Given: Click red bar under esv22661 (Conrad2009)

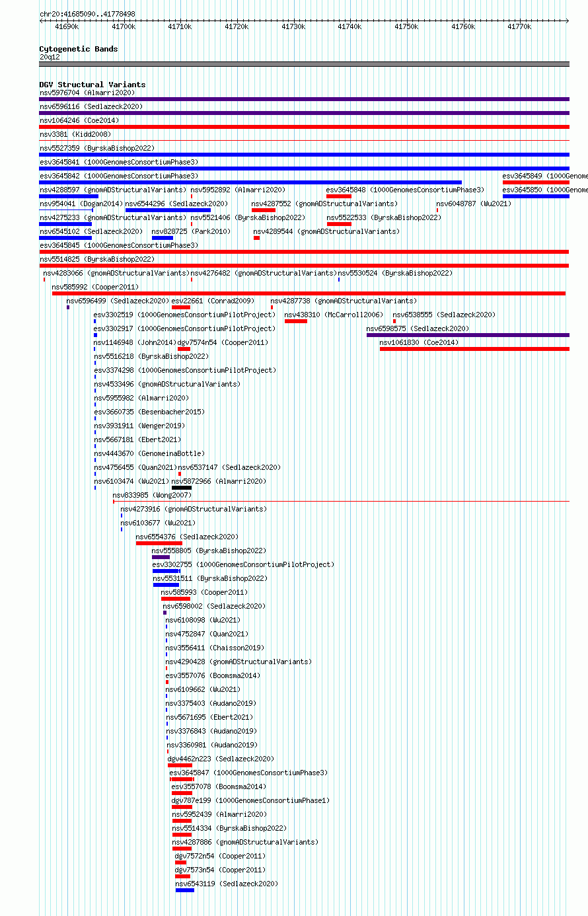Looking at the screenshot, I should [x=181, y=307].
